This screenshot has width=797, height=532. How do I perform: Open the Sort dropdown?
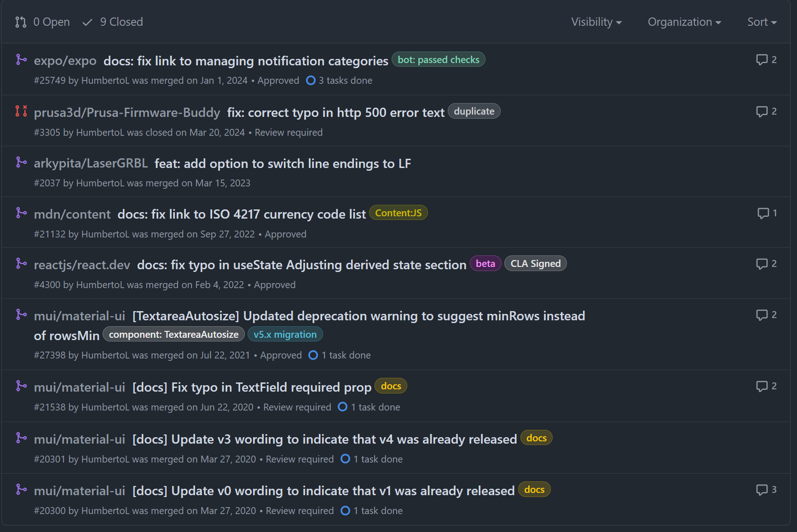(761, 22)
